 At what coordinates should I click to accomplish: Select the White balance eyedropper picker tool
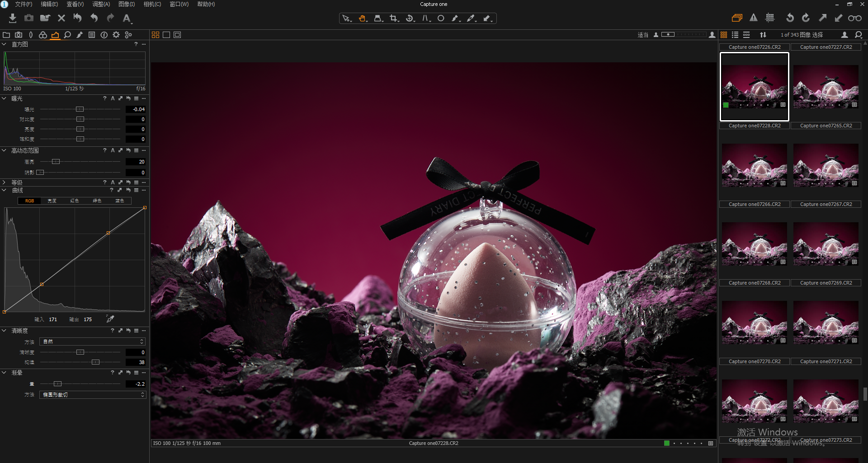(472, 19)
